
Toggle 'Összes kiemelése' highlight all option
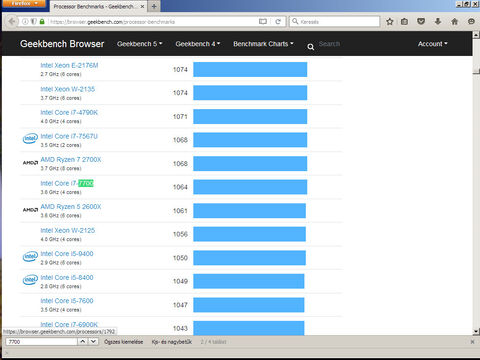tap(124, 342)
